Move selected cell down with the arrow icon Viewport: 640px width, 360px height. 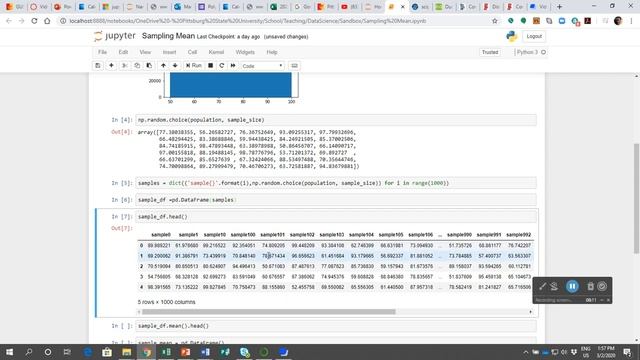pos(175,66)
